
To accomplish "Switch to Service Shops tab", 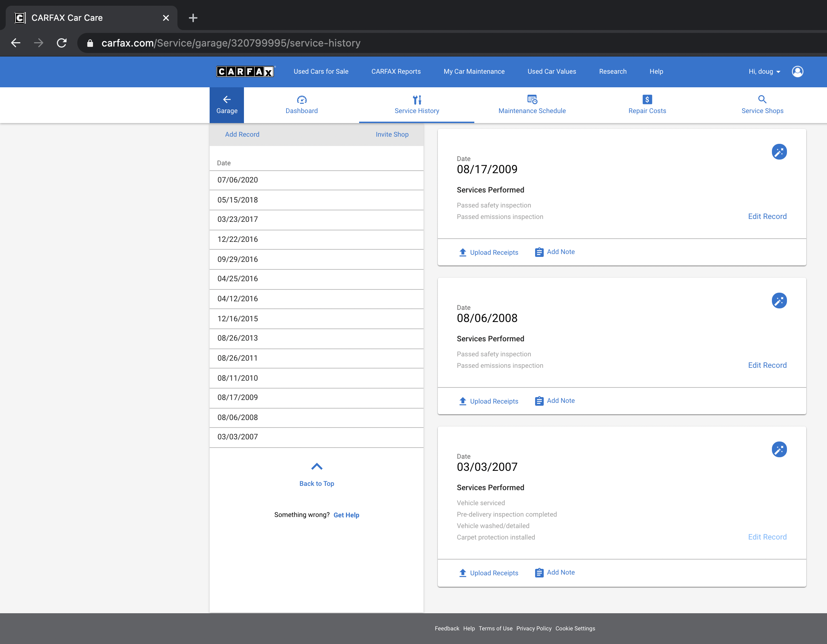I will (762, 105).
